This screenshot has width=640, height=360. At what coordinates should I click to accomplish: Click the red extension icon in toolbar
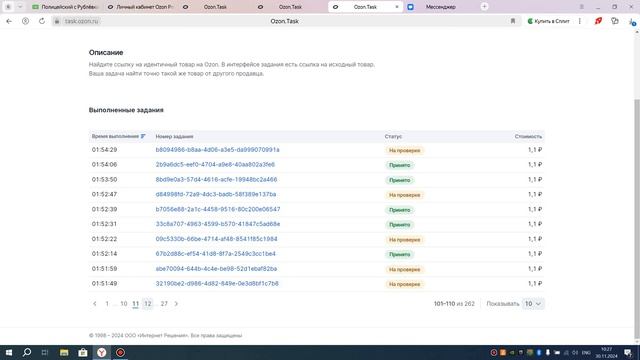[598, 21]
